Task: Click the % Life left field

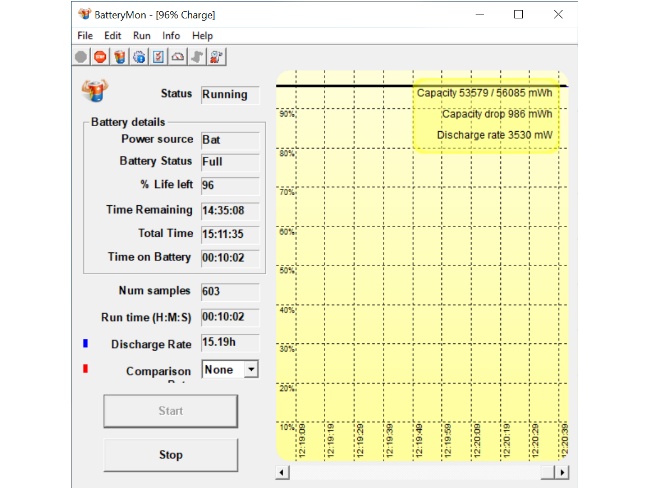Action: tap(230, 185)
